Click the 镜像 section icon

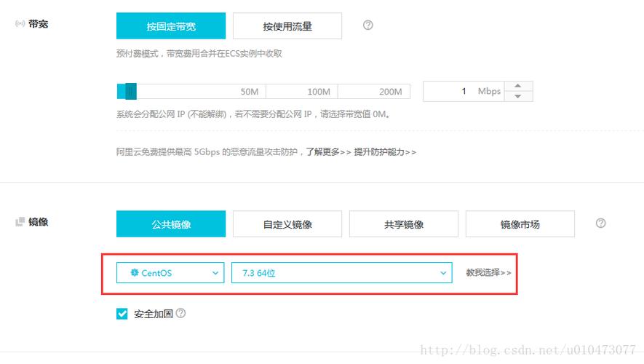(20, 222)
